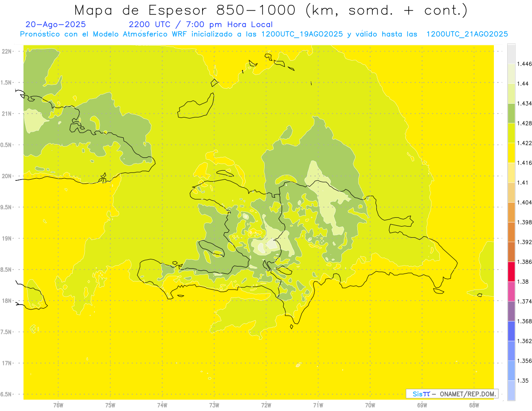Click the green 1.428–1.434 legend swatch
Image resolution: width=532 pixels, height=411 pixels.
pyautogui.click(x=511, y=113)
